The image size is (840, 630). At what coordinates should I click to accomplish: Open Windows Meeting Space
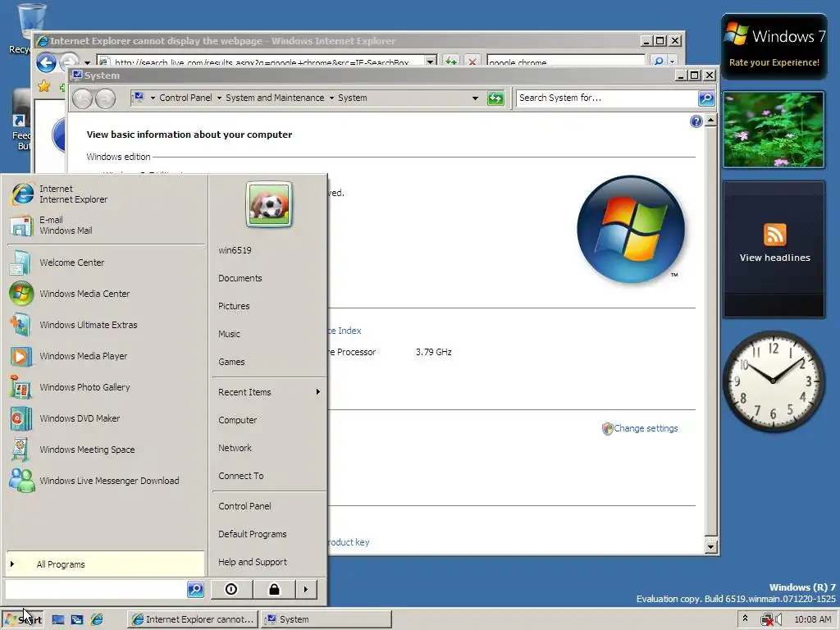[106, 450]
